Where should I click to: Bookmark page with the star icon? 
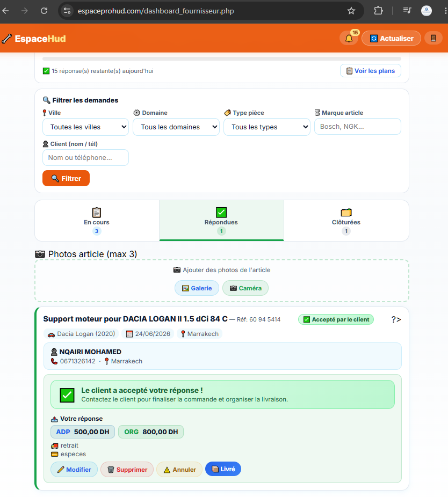click(x=351, y=11)
